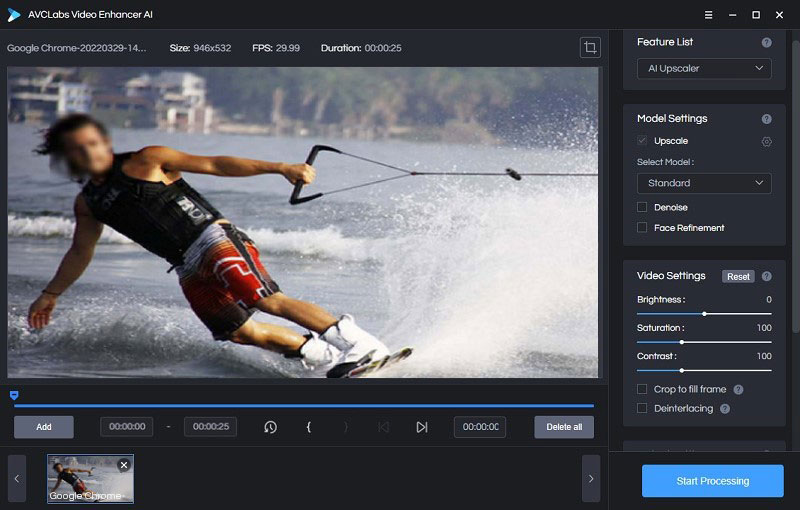Open the AI Upscaler feature dropdown

coord(704,68)
